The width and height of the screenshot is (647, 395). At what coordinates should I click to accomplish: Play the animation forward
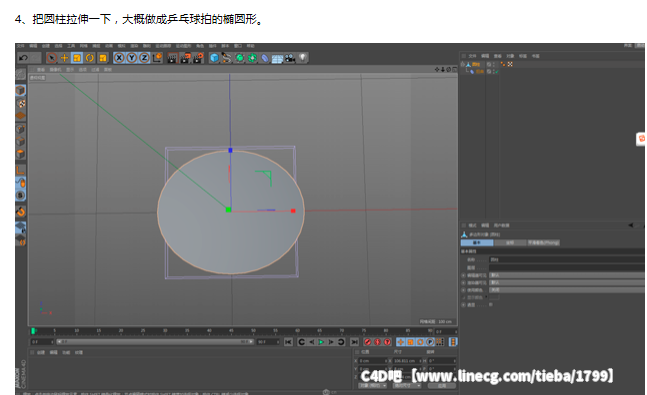tap(321, 342)
